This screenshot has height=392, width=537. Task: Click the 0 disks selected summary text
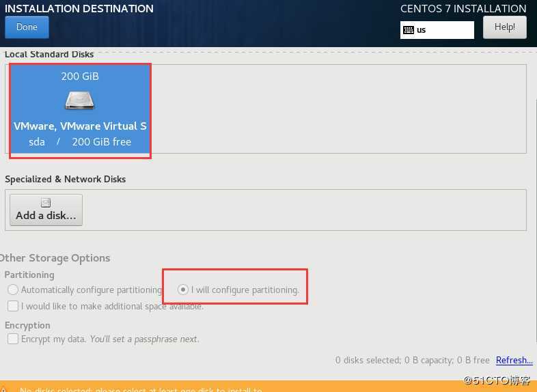tap(413, 360)
